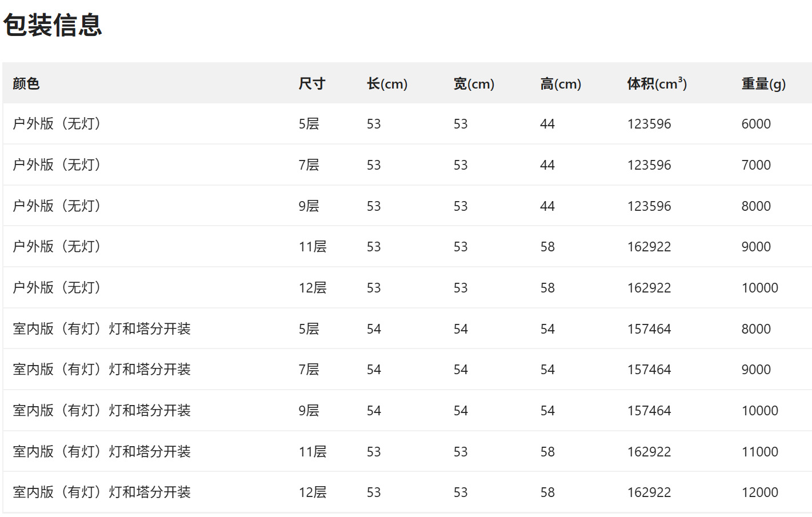Select the 11000 weight value
This screenshot has height=517, width=812.
[x=760, y=452]
